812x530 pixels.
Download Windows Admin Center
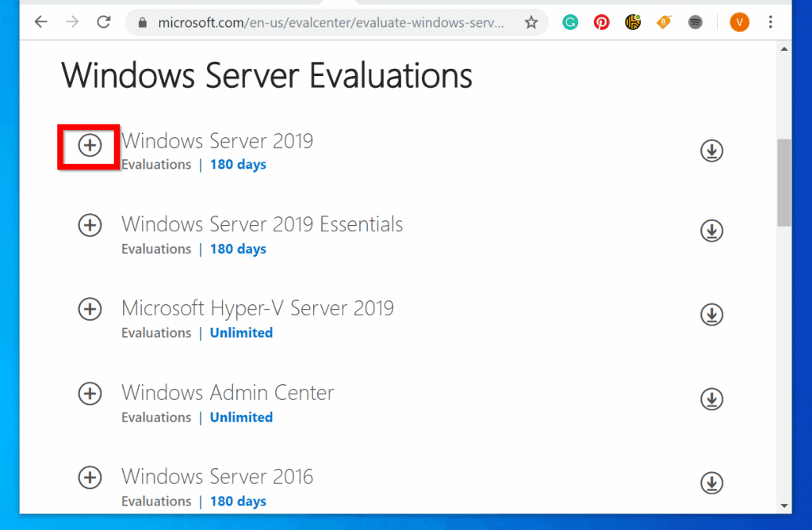711,399
